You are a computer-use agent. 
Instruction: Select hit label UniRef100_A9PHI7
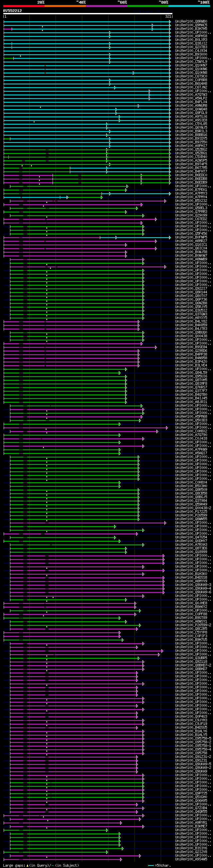pyautogui.click(x=191, y=146)
